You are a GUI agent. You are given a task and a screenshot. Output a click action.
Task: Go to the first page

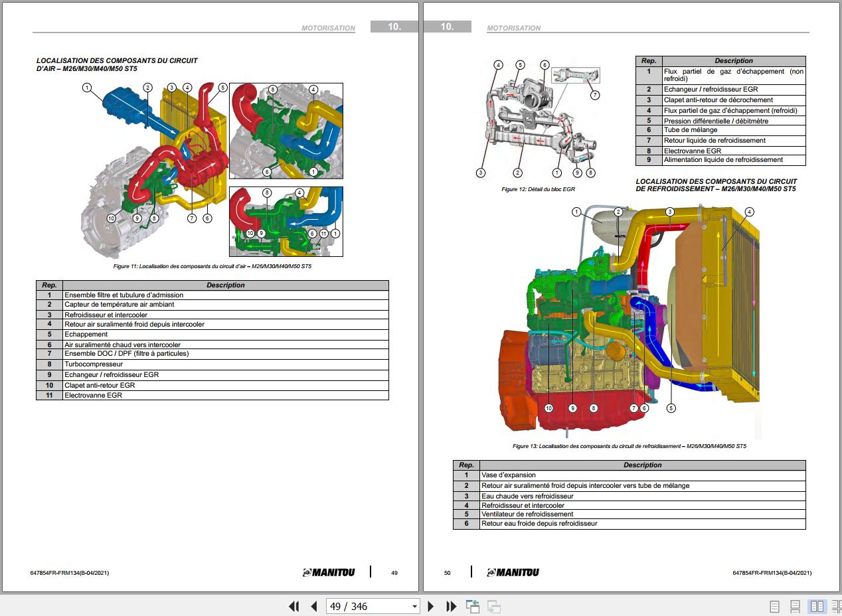[294, 606]
